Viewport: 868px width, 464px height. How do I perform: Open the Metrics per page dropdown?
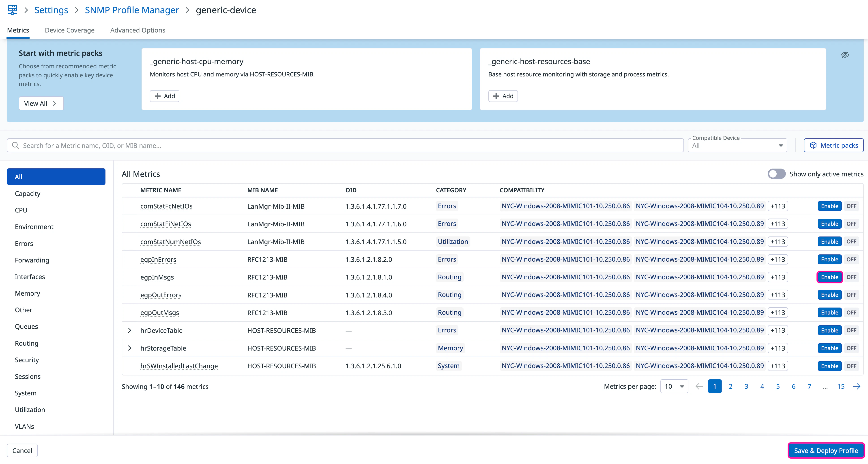pos(674,386)
